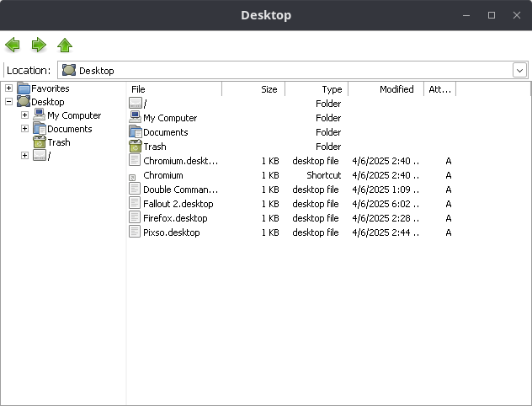
Task: Sort by the Att... column header
Action: pyautogui.click(x=439, y=89)
